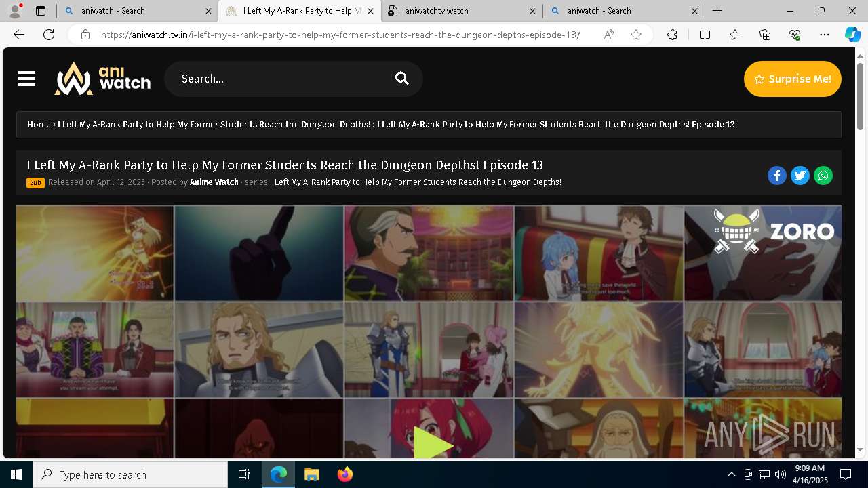Open Browser essentials icon
This screenshot has height=488, width=868.
pos(795,35)
